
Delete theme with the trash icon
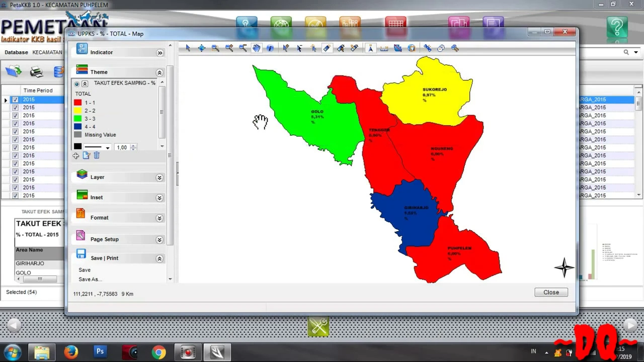[x=97, y=156]
